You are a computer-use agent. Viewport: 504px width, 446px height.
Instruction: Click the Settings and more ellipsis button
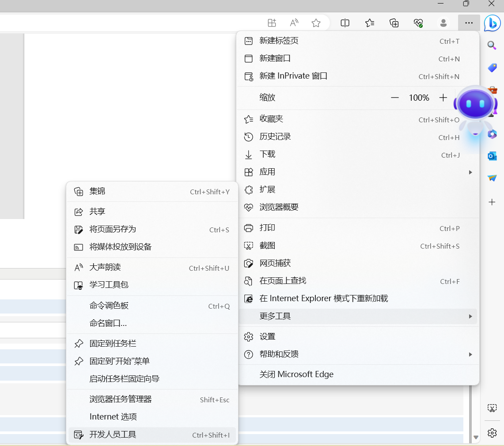pyautogui.click(x=469, y=23)
